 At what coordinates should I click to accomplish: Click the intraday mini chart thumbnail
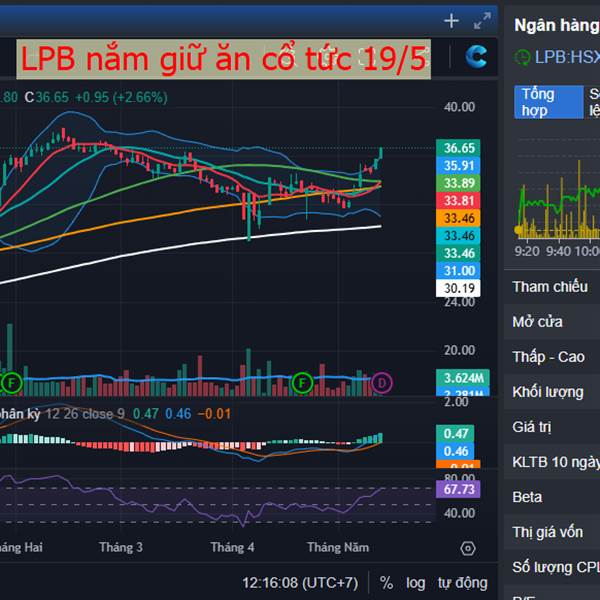click(x=557, y=193)
